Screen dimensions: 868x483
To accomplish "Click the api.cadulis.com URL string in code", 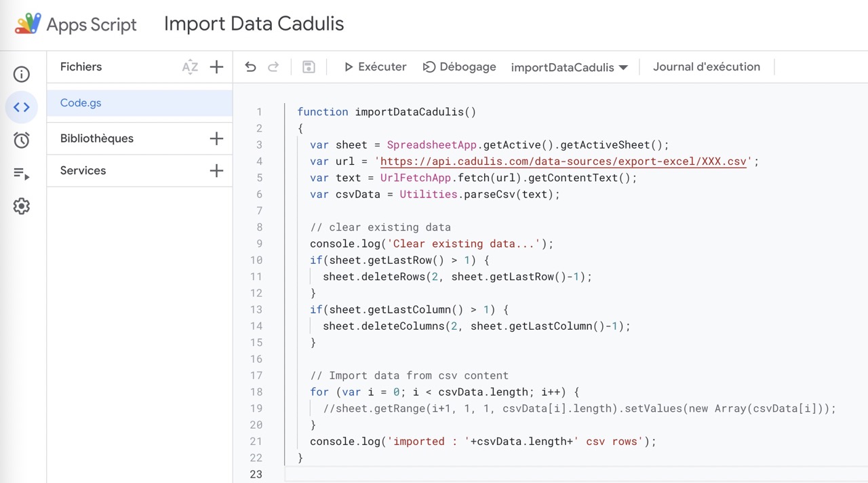I will pos(564,161).
